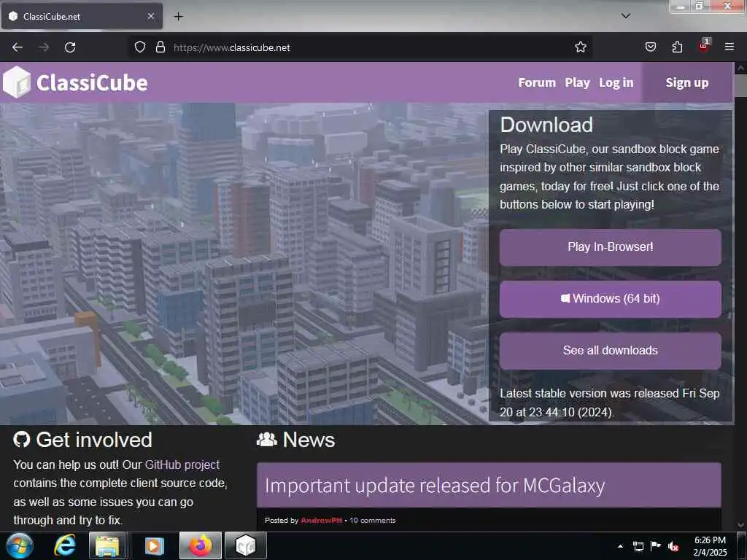Open the Action Center flag icon

[656, 545]
